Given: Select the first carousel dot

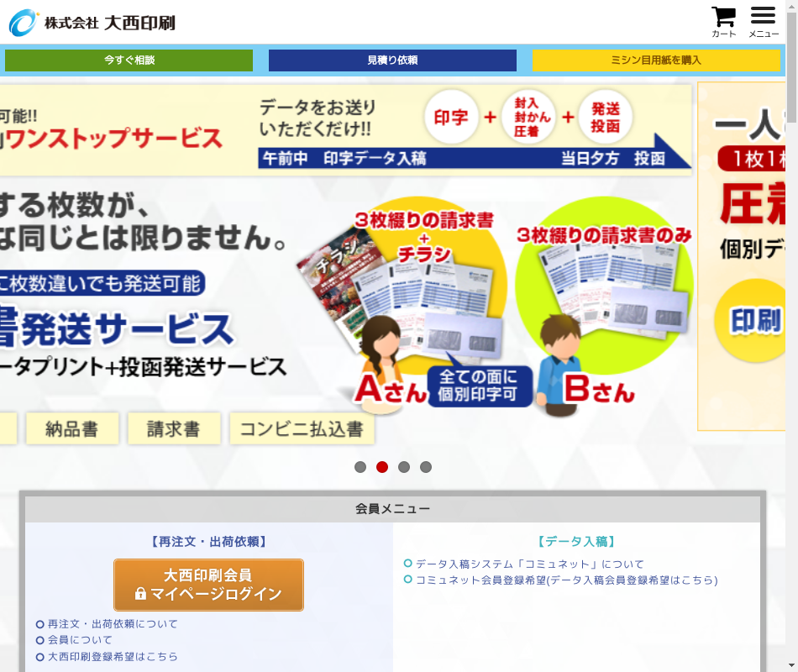Looking at the screenshot, I should [360, 467].
